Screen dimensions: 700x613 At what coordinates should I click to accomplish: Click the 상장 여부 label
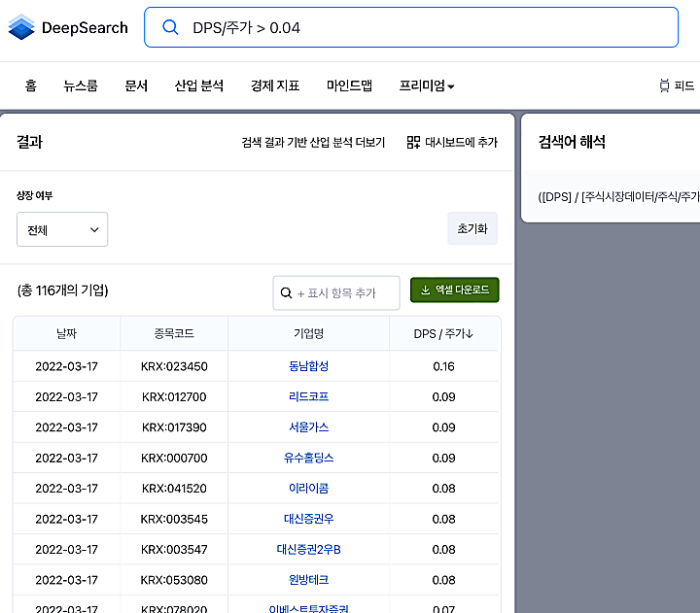(35, 195)
